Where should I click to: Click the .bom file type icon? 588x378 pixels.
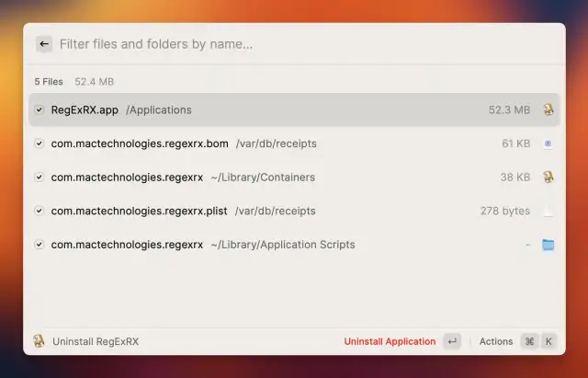point(548,143)
